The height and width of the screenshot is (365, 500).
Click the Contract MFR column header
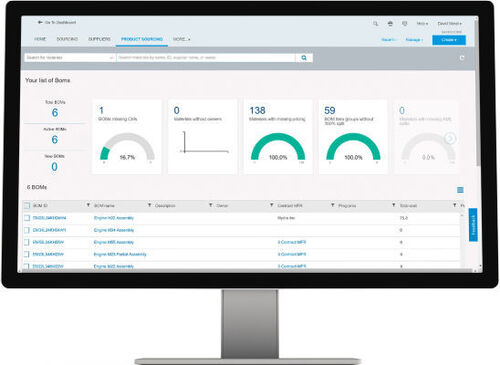pyautogui.click(x=290, y=206)
